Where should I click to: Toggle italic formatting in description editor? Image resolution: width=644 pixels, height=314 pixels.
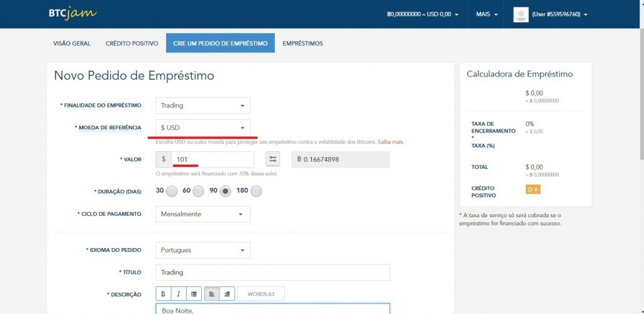pos(179,293)
